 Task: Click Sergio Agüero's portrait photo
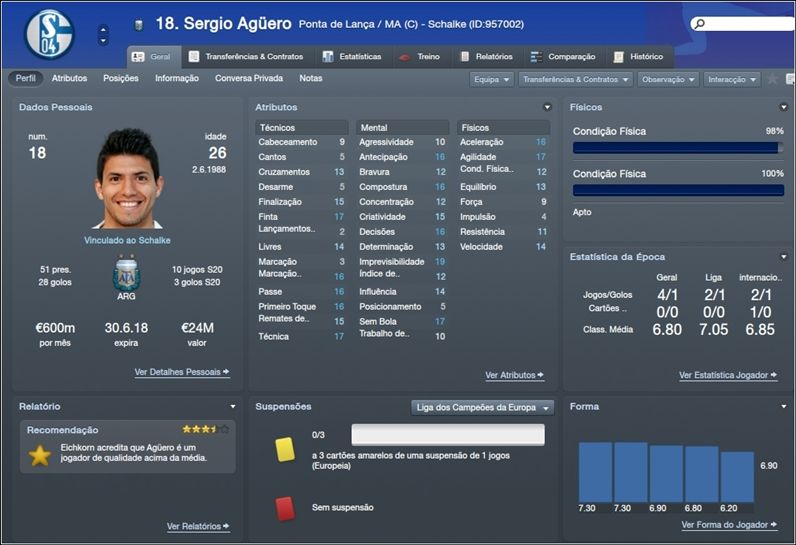click(x=128, y=179)
